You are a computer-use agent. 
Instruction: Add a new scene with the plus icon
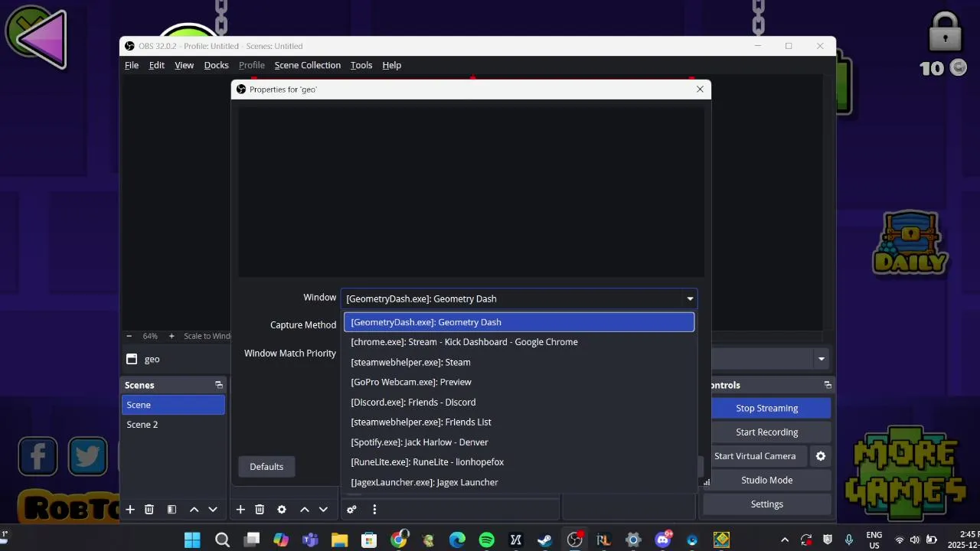(130, 510)
